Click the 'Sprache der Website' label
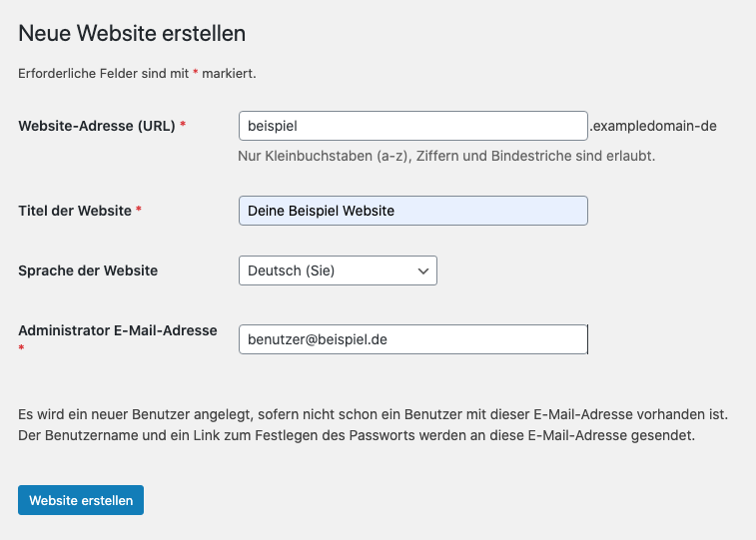Viewport: 756px width, 540px height. [88, 270]
